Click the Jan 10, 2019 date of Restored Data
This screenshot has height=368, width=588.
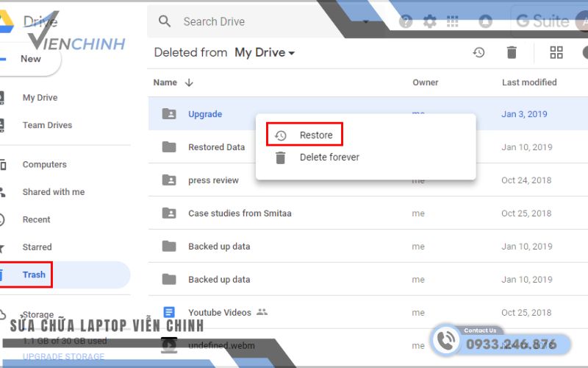click(526, 147)
